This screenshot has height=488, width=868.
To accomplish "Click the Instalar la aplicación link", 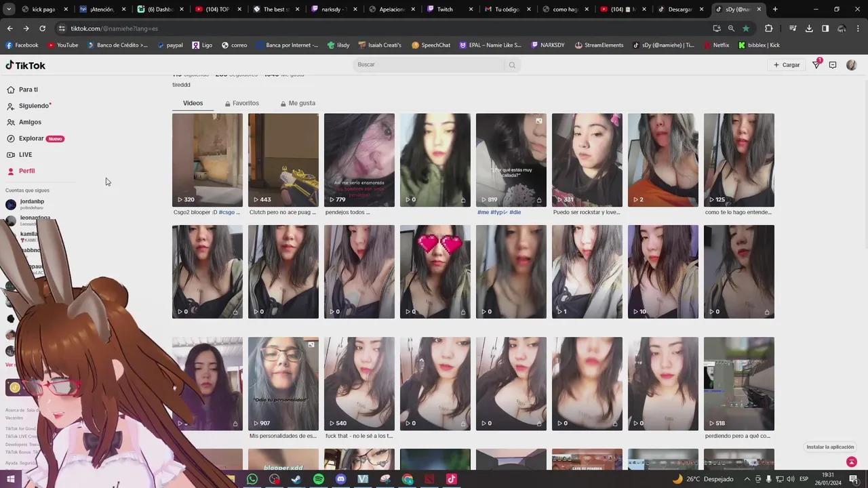I will [x=829, y=447].
